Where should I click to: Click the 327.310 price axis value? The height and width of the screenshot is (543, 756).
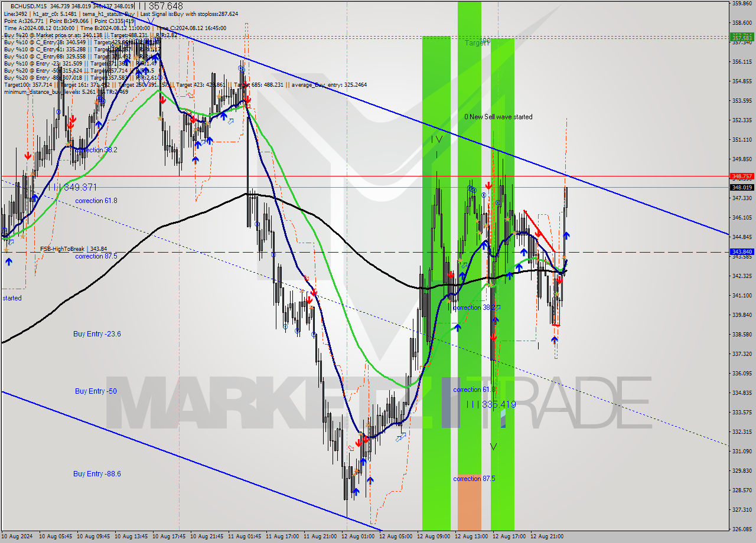click(x=742, y=509)
